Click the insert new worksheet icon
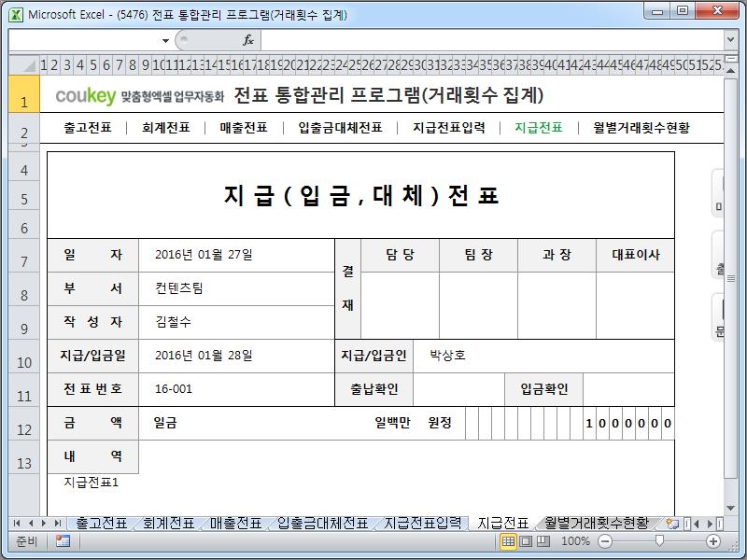Viewport: 747px width, 560px height. [x=671, y=524]
